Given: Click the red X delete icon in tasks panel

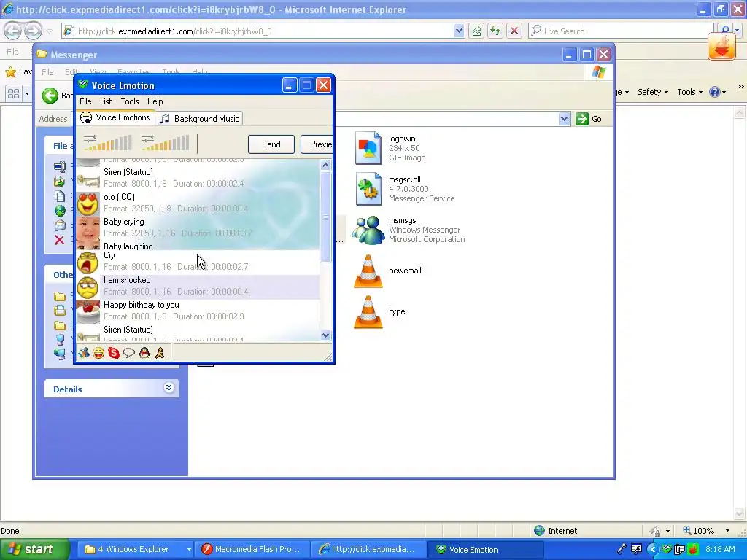Looking at the screenshot, I should coord(60,239).
